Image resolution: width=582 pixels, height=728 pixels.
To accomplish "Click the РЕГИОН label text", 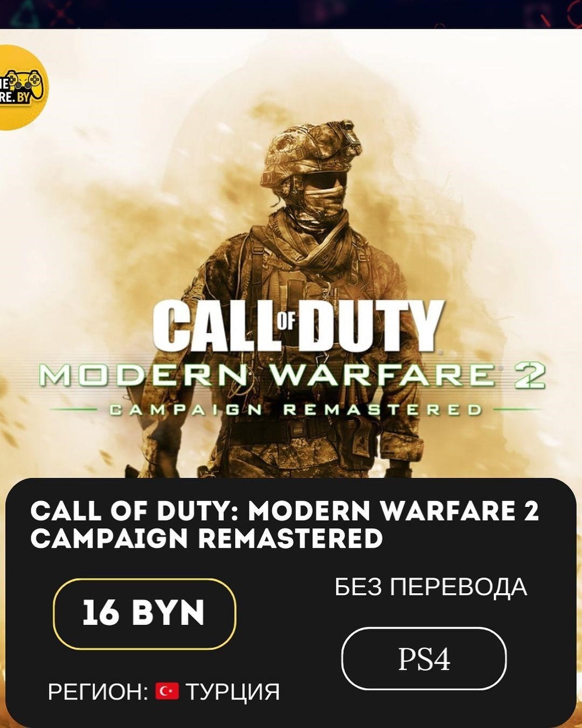I will pyautogui.click(x=98, y=691).
